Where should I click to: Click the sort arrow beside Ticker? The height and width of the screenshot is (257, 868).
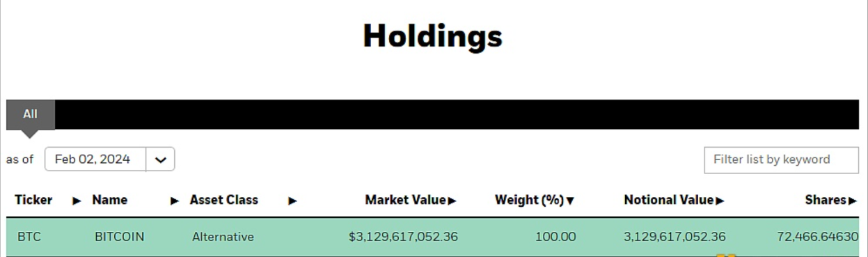[77, 201]
